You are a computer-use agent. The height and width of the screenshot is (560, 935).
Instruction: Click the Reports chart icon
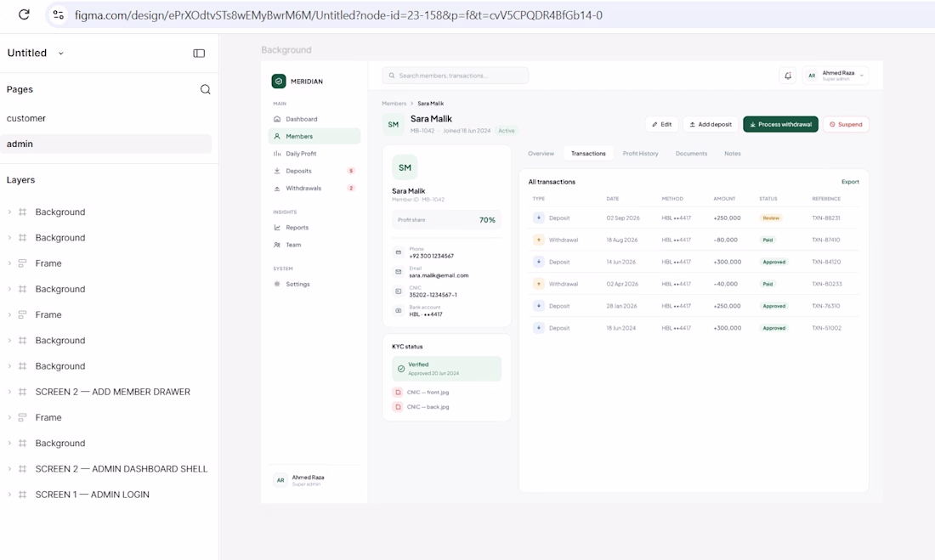click(277, 228)
